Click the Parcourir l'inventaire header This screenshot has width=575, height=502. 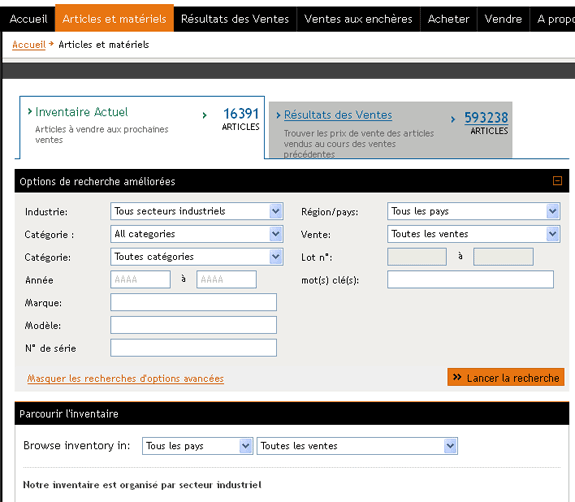click(x=292, y=414)
